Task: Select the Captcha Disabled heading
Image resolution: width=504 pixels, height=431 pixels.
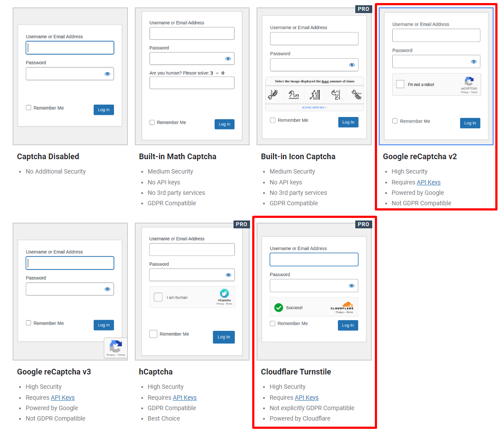Action: coord(48,157)
